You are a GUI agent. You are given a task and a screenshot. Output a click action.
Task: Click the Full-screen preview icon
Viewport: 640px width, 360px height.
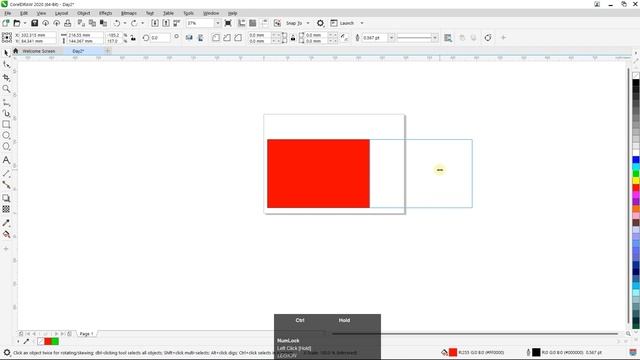tap(228, 23)
